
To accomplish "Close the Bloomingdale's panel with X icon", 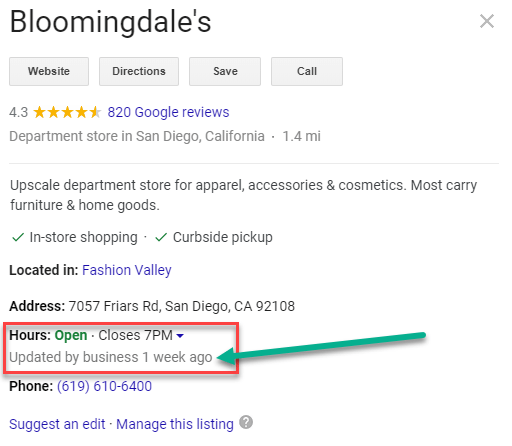I will pos(487,21).
